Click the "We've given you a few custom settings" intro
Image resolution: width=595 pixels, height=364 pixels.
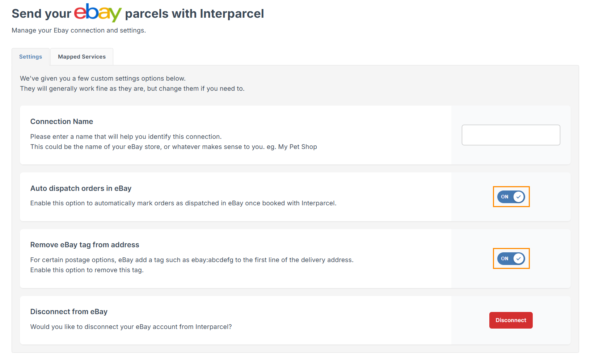103,78
